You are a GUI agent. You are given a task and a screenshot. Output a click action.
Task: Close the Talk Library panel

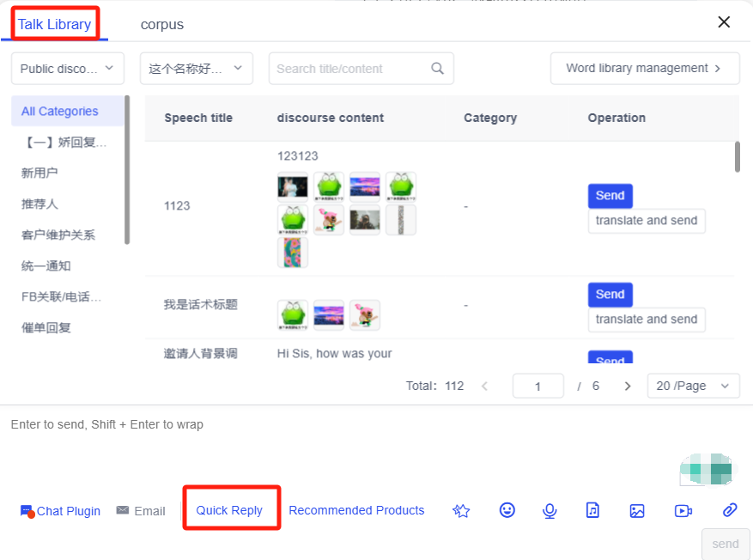724,21
